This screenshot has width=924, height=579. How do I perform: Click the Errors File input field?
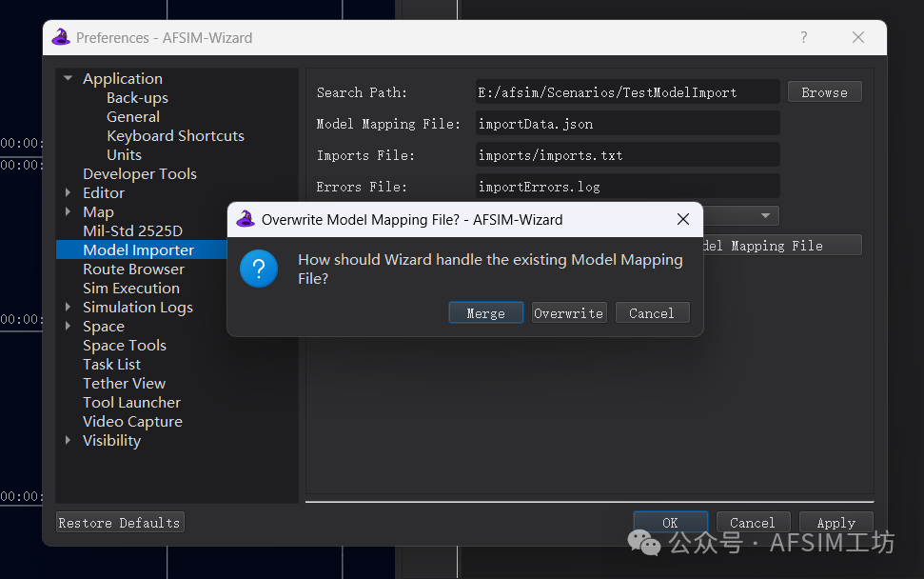[628, 187]
